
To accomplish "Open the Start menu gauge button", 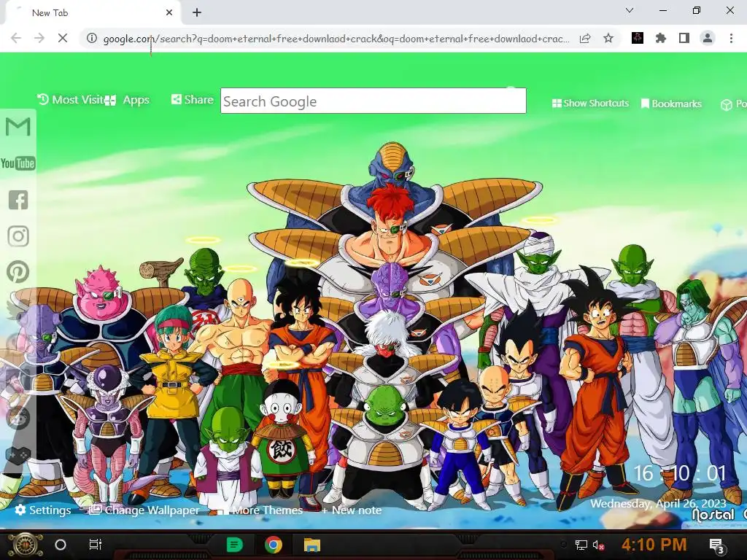I will [x=25, y=545].
